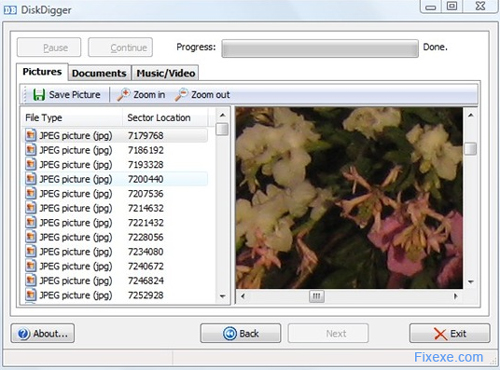Image resolution: width=500 pixels, height=370 pixels.
Task: Click preview horizontal scrollbar left arrow
Action: pyautogui.click(x=243, y=296)
